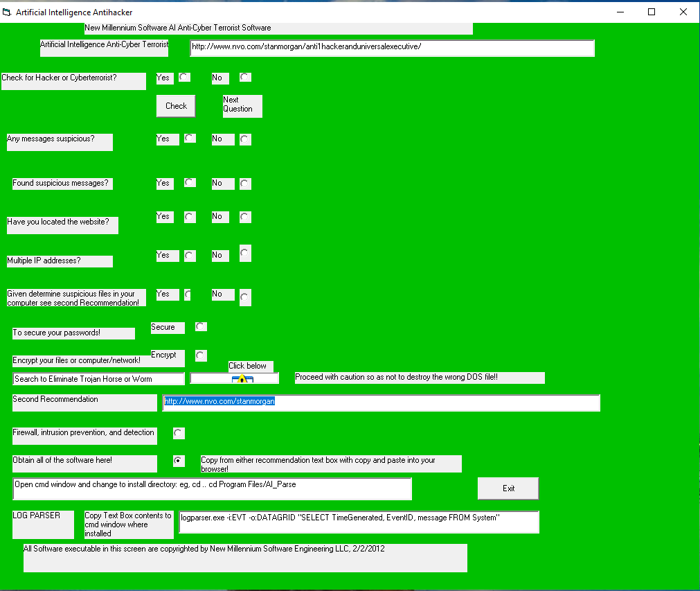700x591 pixels.
Task: Enable the Encrypt radio button
Action: coord(201,355)
